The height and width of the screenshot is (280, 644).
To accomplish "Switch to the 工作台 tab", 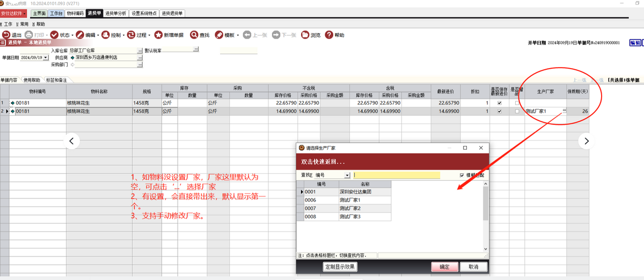I will pyautogui.click(x=56, y=12).
